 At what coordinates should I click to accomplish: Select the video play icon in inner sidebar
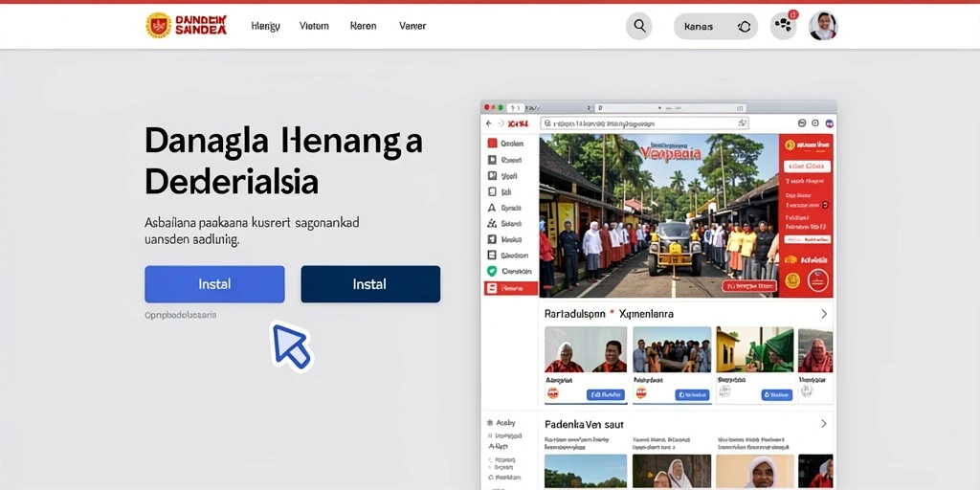click(x=492, y=160)
